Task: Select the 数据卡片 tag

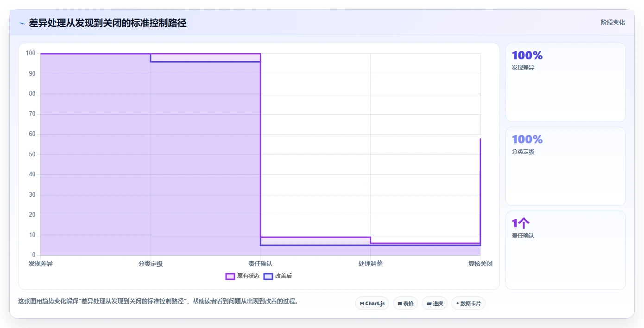Action: 468,303
